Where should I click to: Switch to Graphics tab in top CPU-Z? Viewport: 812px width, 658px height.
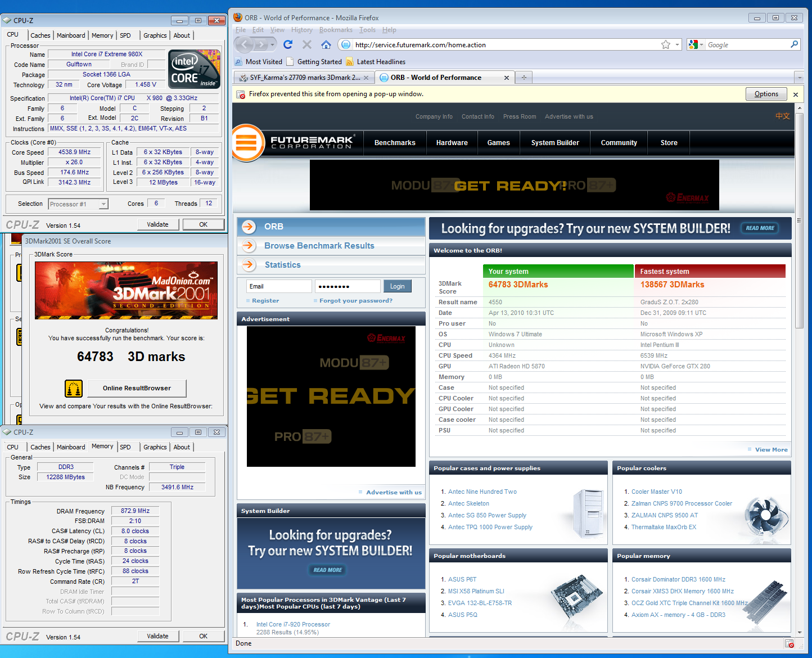tap(155, 35)
